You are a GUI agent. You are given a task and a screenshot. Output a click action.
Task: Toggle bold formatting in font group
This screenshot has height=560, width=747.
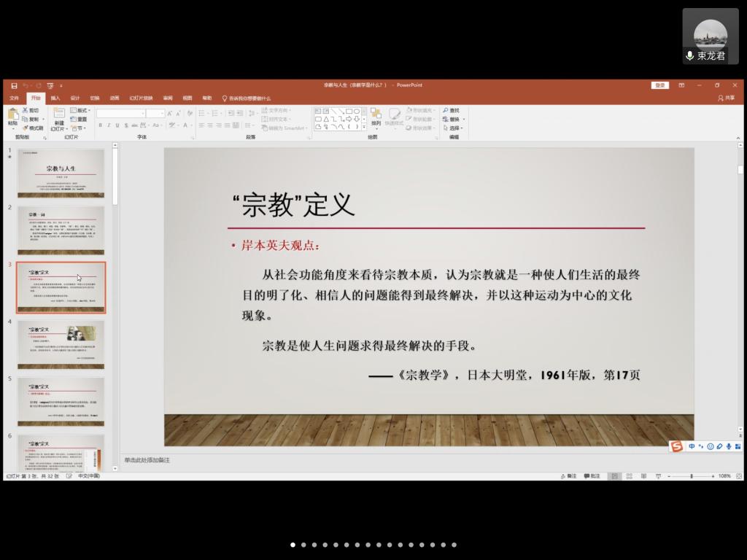tap(101, 125)
